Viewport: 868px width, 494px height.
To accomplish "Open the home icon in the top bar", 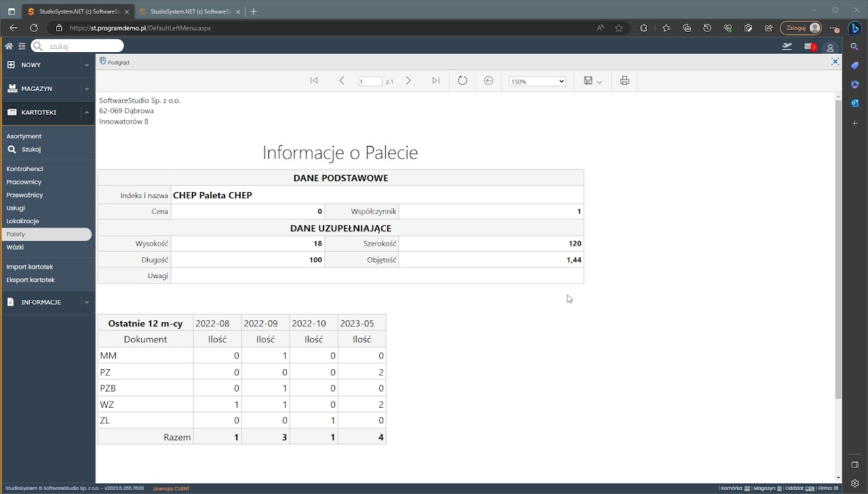I will [x=9, y=46].
